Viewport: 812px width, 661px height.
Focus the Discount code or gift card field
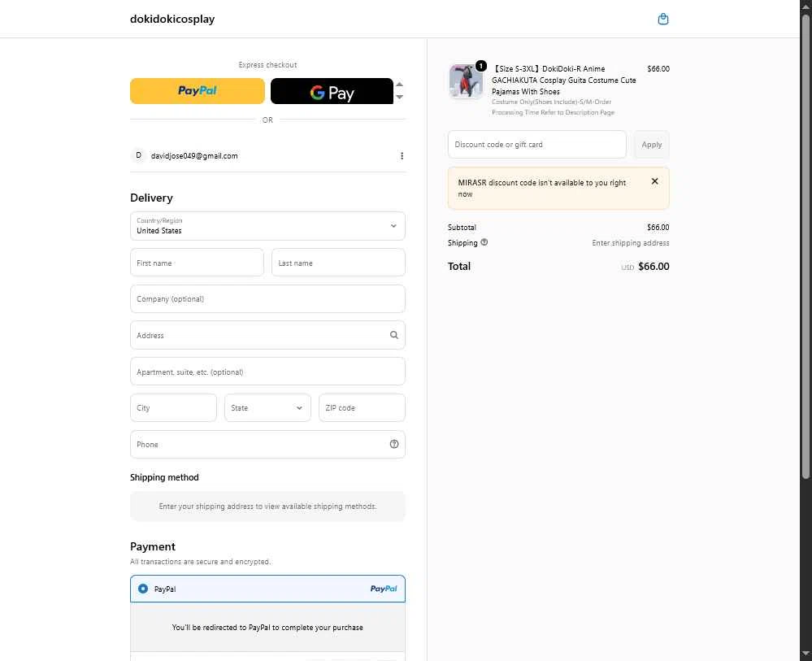[536, 145]
